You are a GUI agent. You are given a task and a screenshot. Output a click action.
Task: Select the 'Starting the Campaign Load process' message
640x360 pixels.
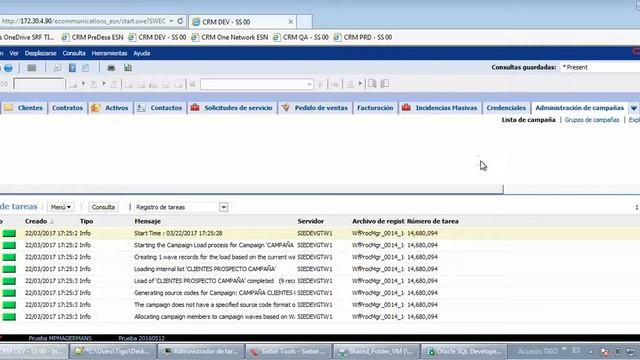[214, 245]
